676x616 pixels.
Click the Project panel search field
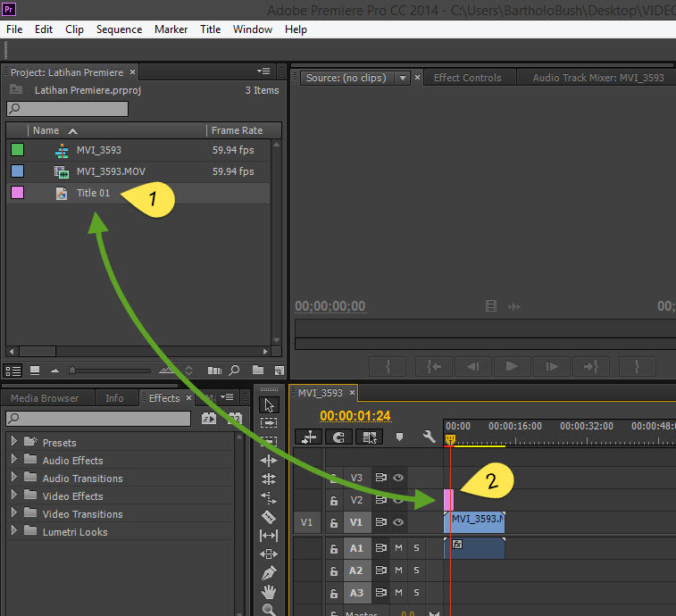point(67,109)
